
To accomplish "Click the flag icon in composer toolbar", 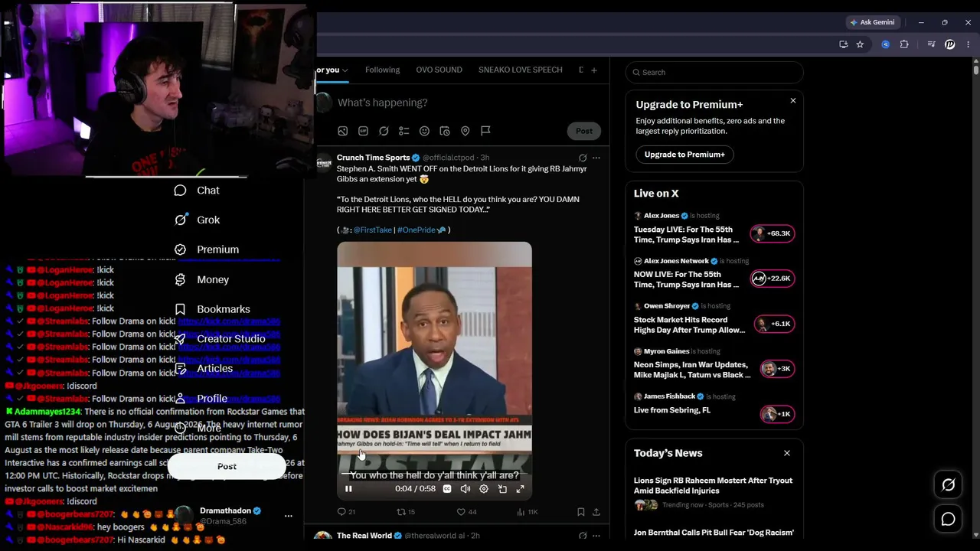I will pos(485,131).
